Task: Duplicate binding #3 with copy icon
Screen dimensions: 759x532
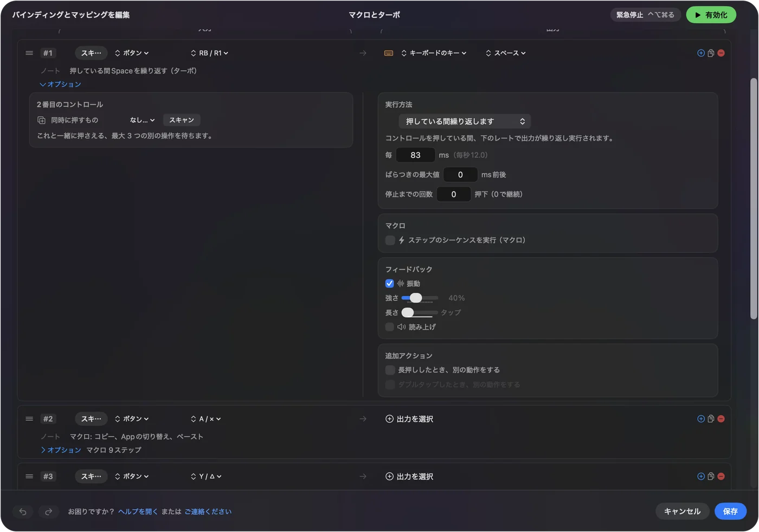Action: (711, 476)
